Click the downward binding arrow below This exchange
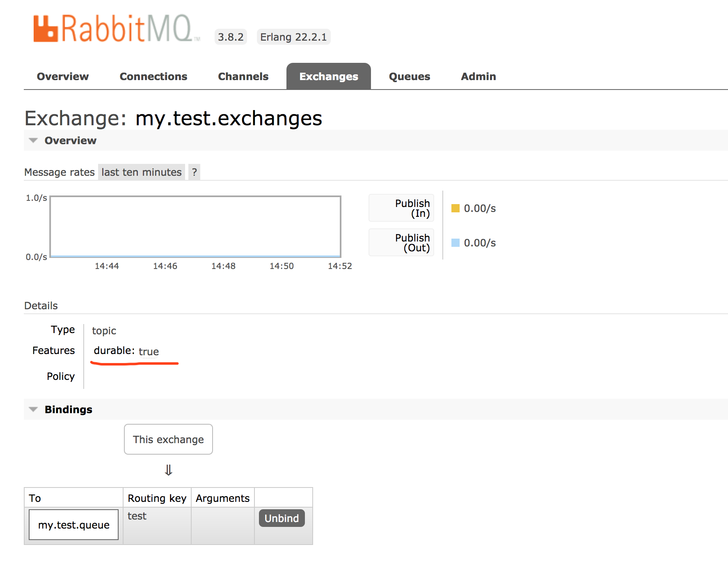 168,470
